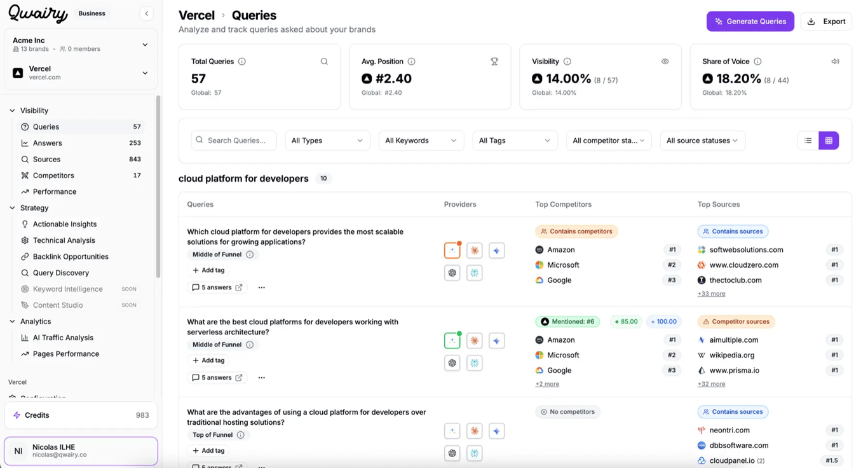This screenshot has width=868, height=468.
Task: Open the +33 more sources link
Action: click(x=711, y=293)
